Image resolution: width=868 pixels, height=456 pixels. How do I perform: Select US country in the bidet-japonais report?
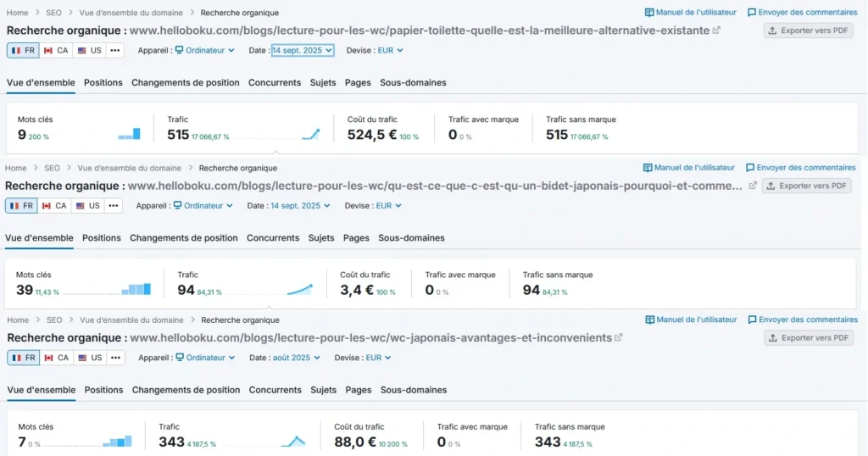[87, 206]
